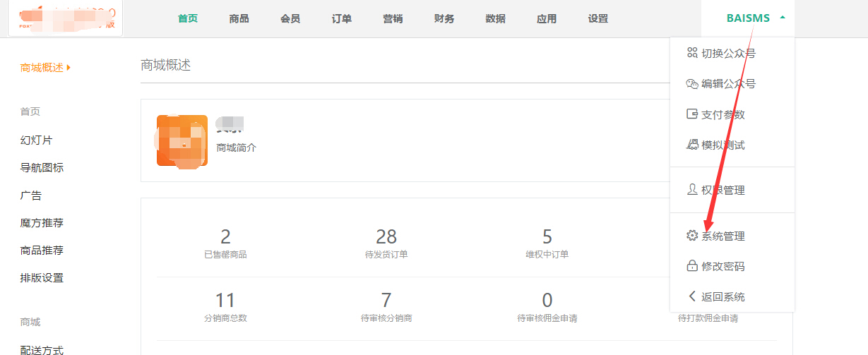
Task: Click the switch official account (切换公众号) icon
Action: click(x=692, y=53)
